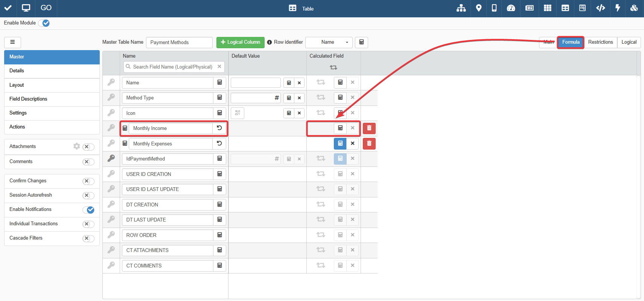Toggle the Confirm Changes switch

[88, 181]
